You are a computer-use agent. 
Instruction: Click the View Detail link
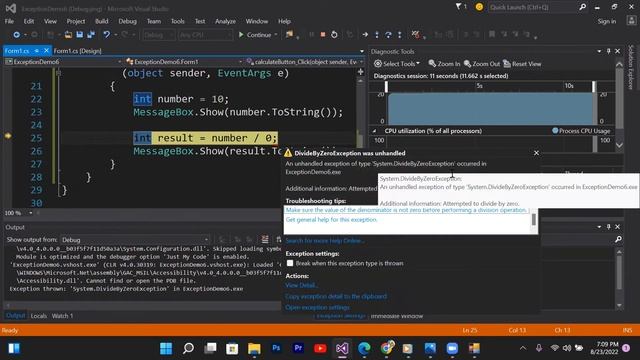pyautogui.click(x=301, y=285)
